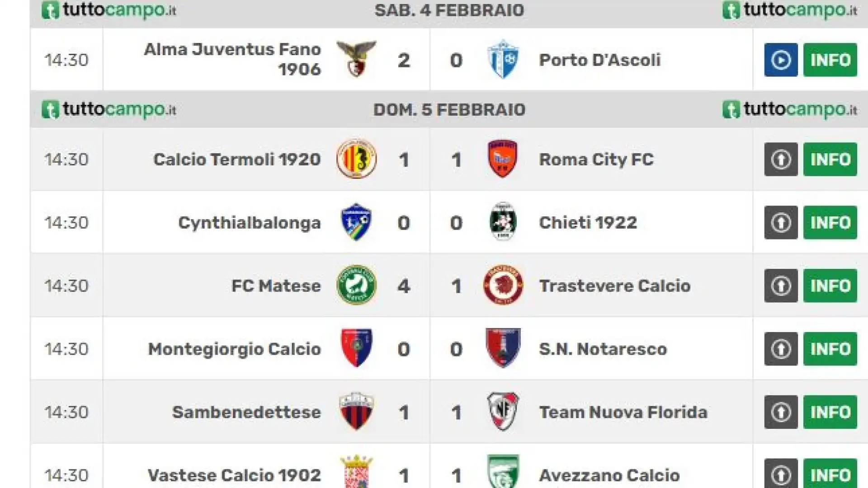Open INFO for Calcio Termoli vs Roma City
868x488 pixels.
[x=830, y=159]
